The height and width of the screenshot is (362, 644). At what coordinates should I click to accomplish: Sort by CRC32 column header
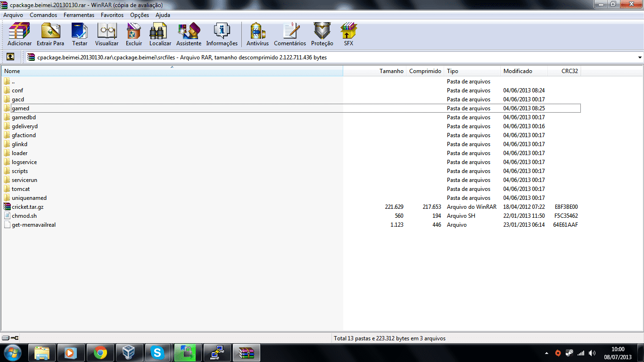pos(564,71)
